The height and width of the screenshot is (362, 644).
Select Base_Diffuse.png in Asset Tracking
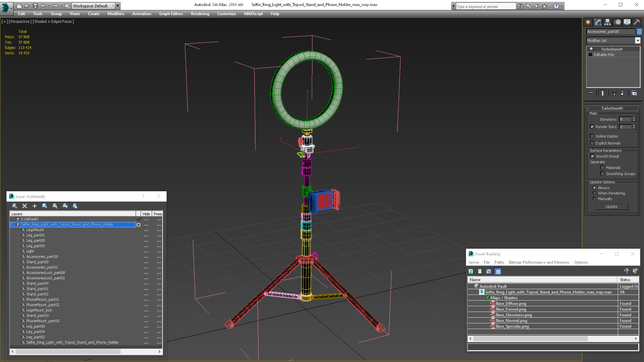click(x=511, y=303)
